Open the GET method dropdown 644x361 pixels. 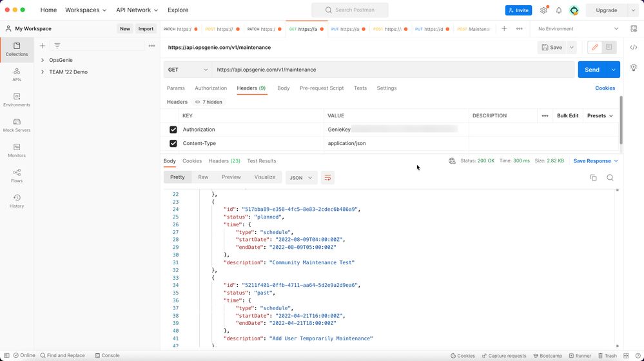tap(188, 70)
